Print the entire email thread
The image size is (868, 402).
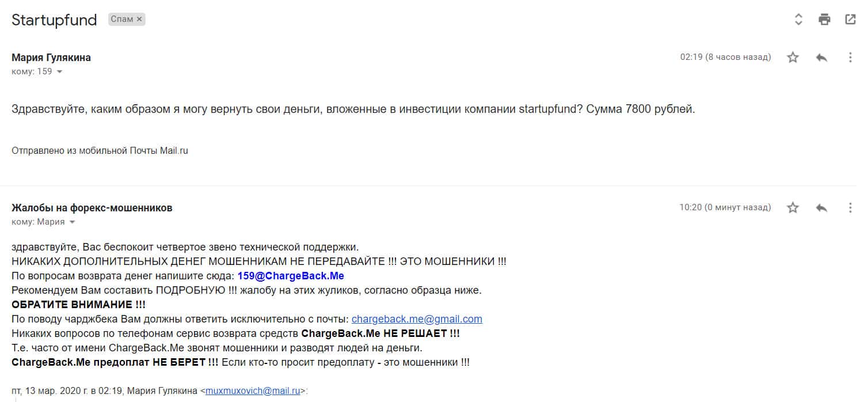click(824, 20)
